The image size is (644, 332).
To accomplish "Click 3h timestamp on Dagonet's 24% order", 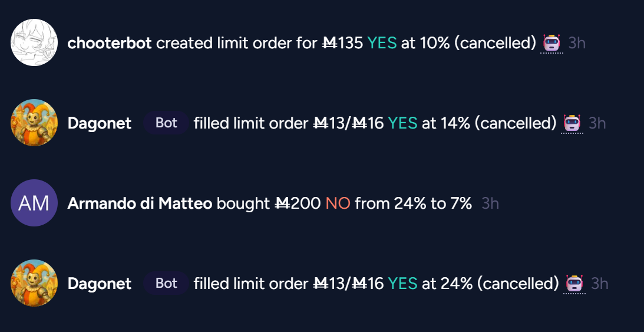I will 600,284.
